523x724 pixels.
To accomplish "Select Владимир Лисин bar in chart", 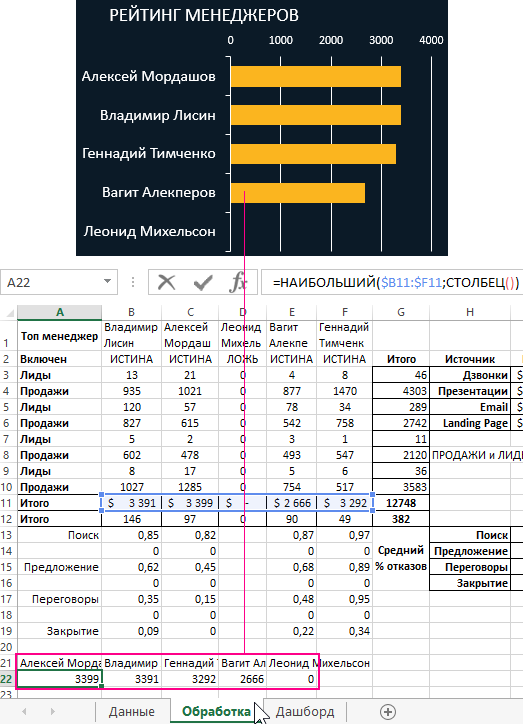I will click(x=315, y=115).
